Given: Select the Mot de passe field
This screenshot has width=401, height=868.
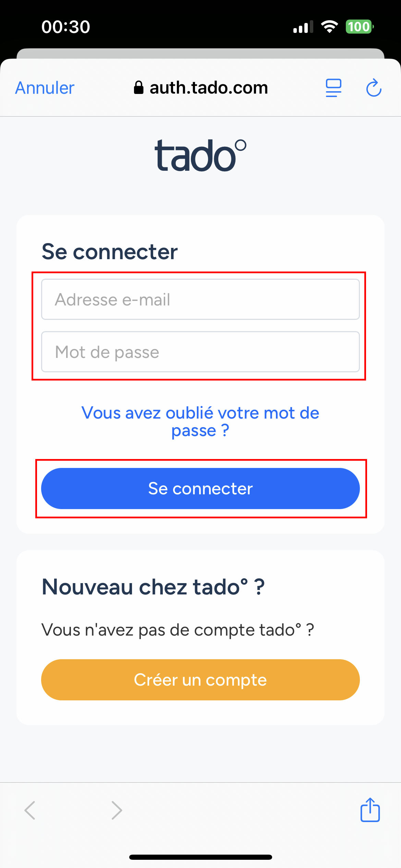Looking at the screenshot, I should (200, 352).
